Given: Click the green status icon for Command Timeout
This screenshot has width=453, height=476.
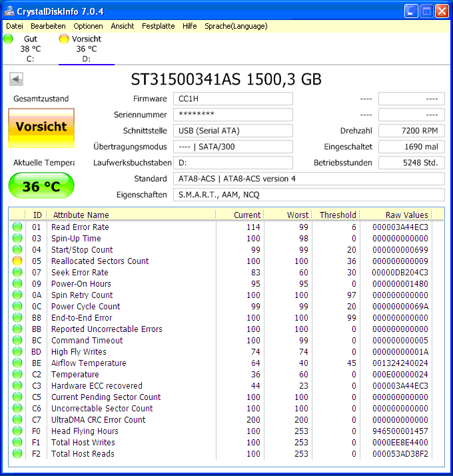Looking at the screenshot, I should (x=17, y=340).
